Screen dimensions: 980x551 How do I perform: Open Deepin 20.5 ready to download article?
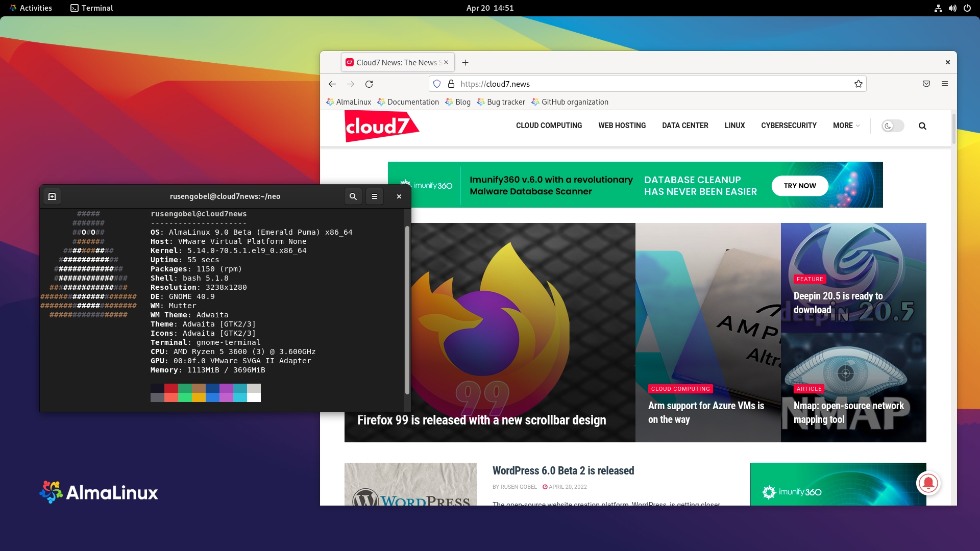[x=838, y=303]
